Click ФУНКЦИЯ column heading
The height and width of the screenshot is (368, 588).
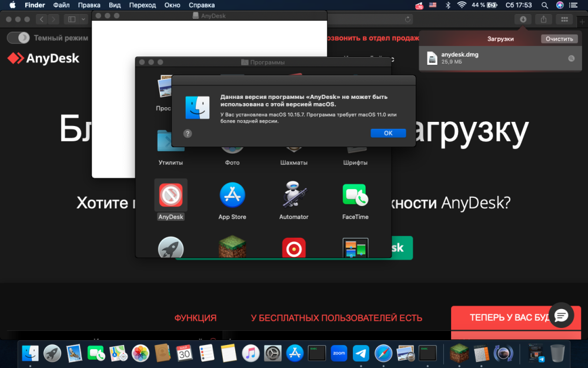click(195, 318)
